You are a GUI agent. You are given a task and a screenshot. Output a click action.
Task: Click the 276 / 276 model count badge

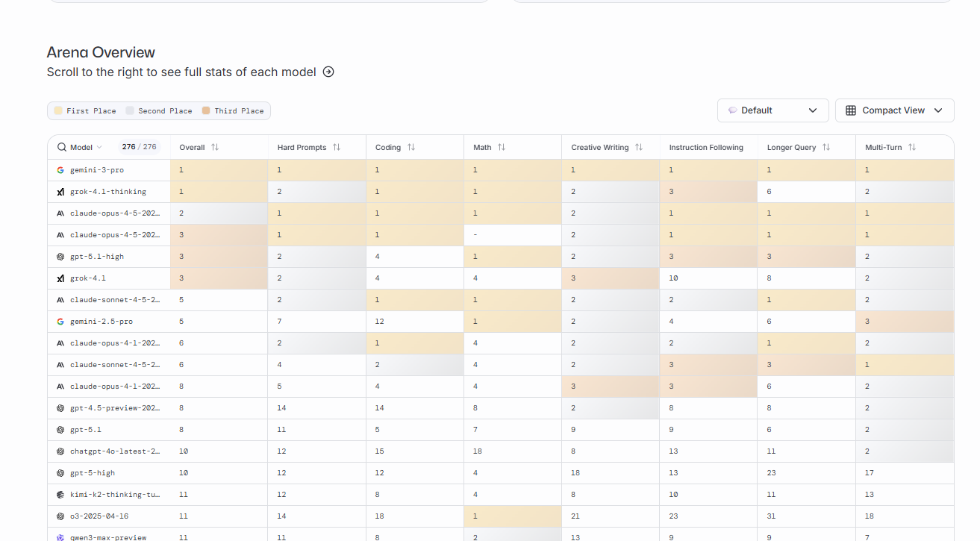tap(139, 147)
